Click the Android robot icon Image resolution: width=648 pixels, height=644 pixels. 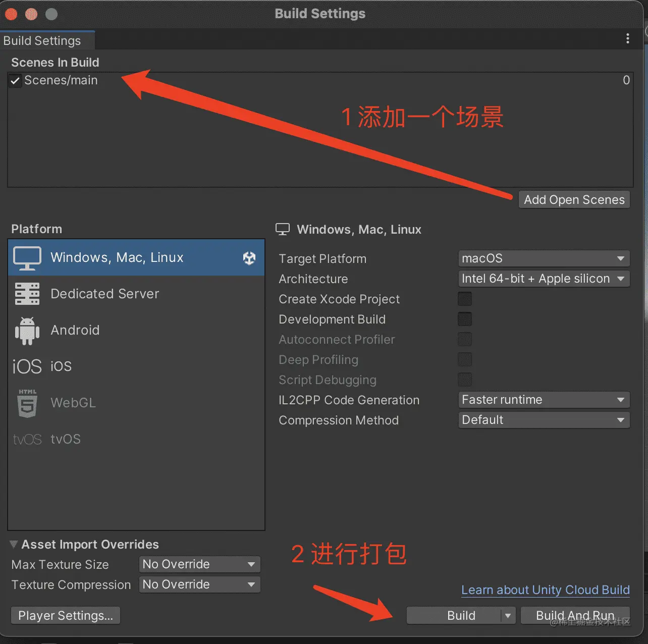[27, 331]
